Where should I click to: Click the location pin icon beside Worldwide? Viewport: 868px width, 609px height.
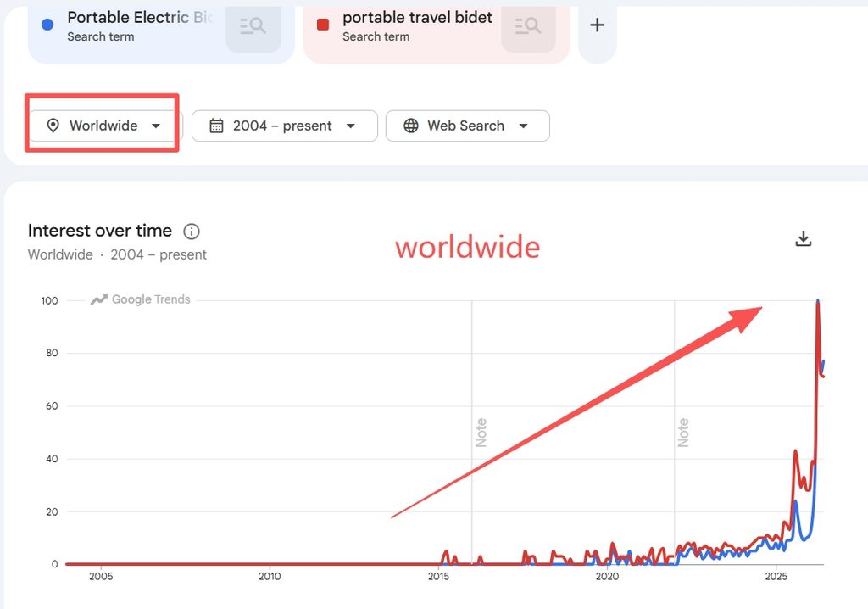(x=53, y=126)
